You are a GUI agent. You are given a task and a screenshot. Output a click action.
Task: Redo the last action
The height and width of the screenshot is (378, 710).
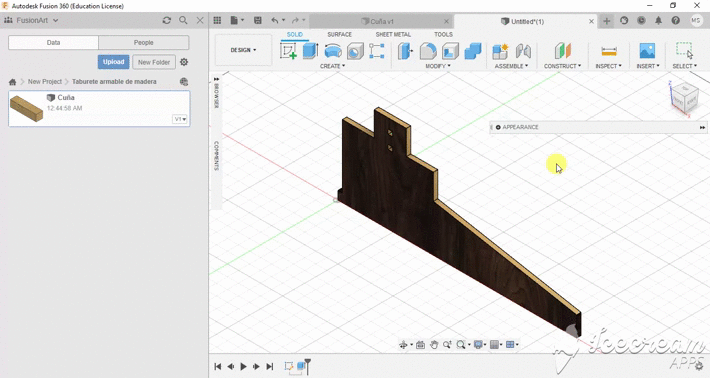coord(295,20)
